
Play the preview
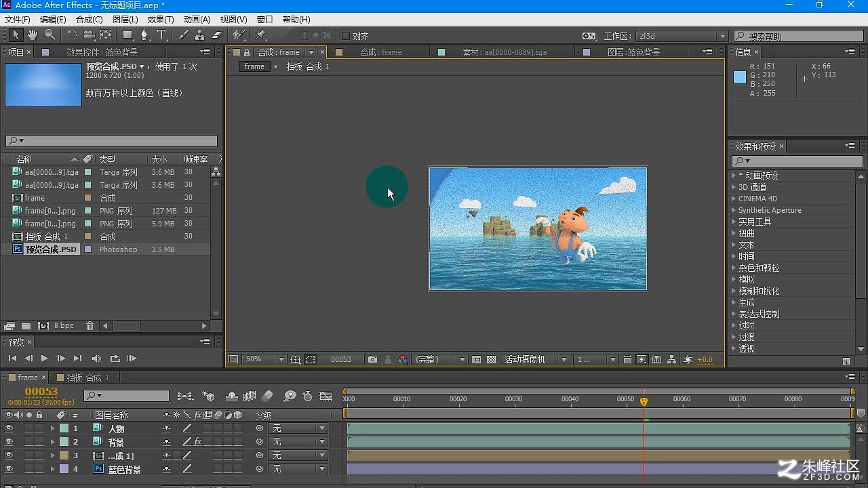pos(44,359)
